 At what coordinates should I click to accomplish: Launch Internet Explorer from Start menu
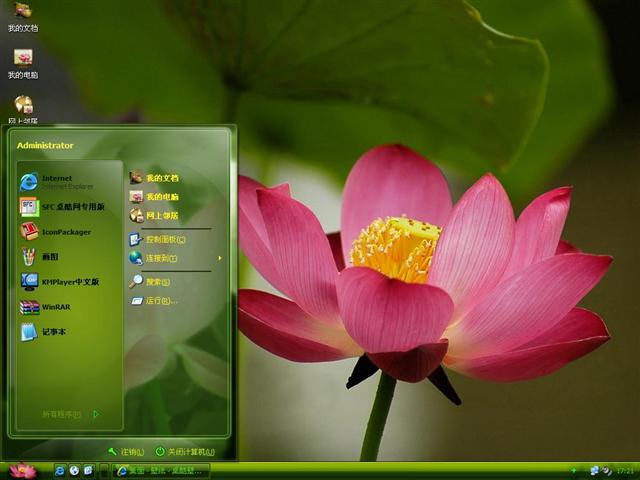coord(57,182)
